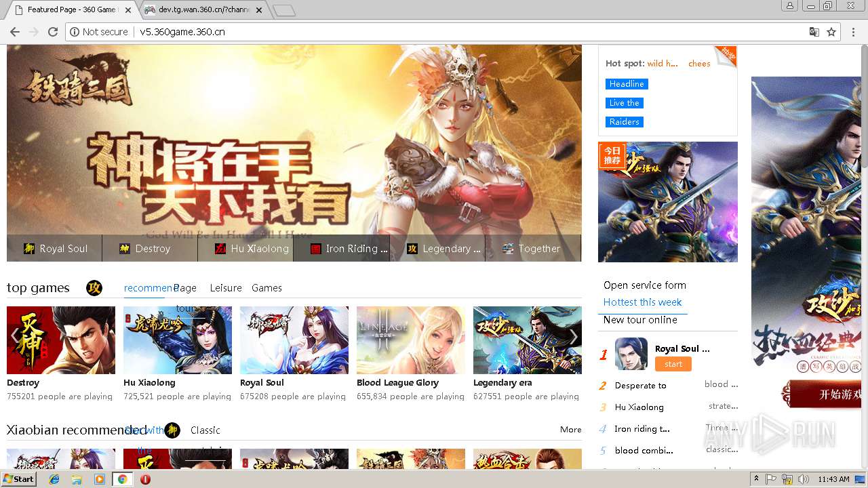The image size is (868, 488).
Task: Select the Hottest this week tab
Action: point(643,302)
